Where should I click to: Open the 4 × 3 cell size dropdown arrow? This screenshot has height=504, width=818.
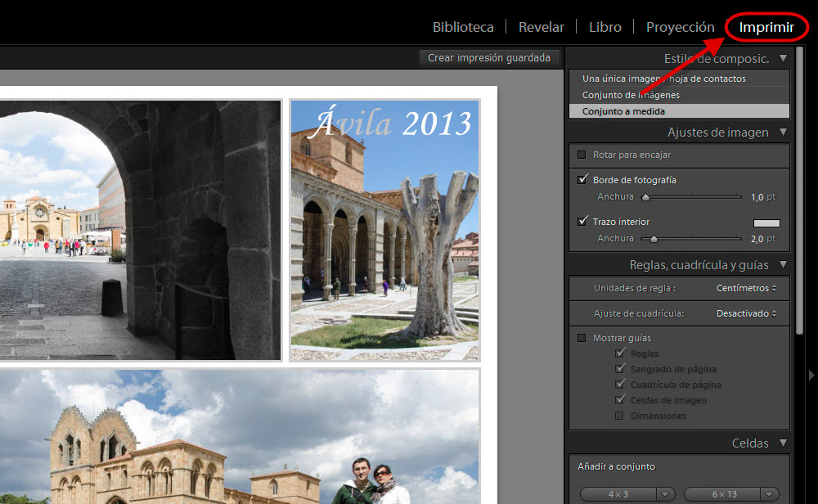(x=665, y=494)
